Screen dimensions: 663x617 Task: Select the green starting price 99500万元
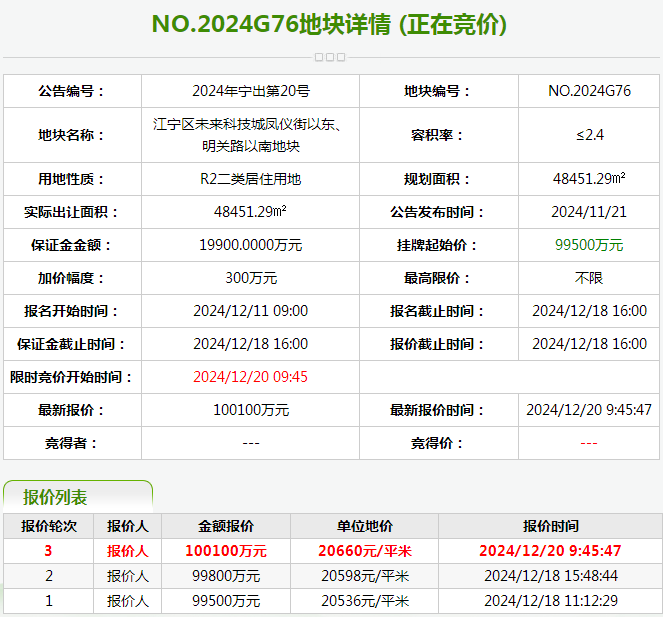click(x=589, y=245)
